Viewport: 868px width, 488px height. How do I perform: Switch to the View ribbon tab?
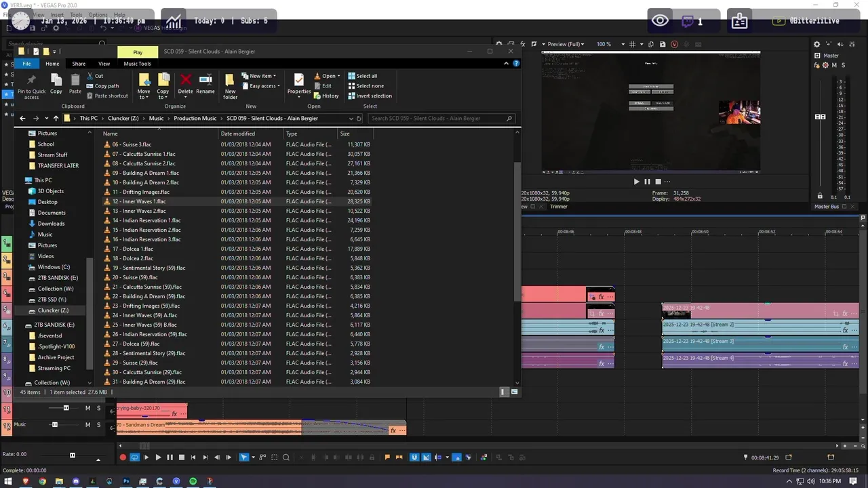[x=104, y=64]
